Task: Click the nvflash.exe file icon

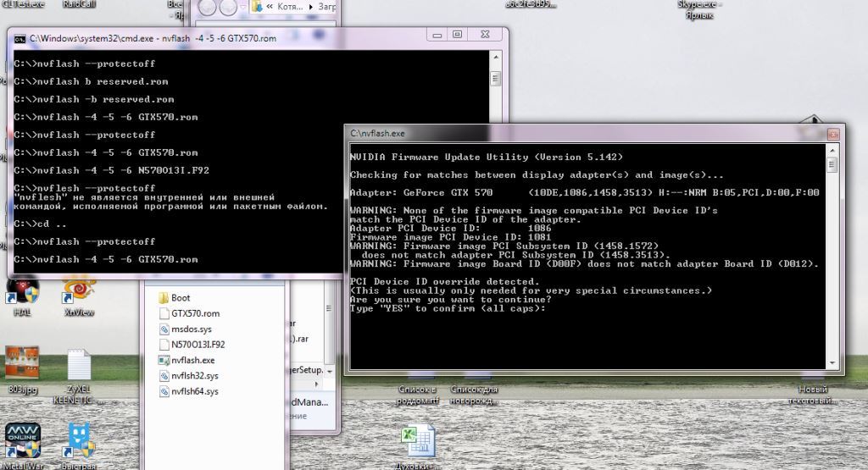Action: (x=164, y=360)
